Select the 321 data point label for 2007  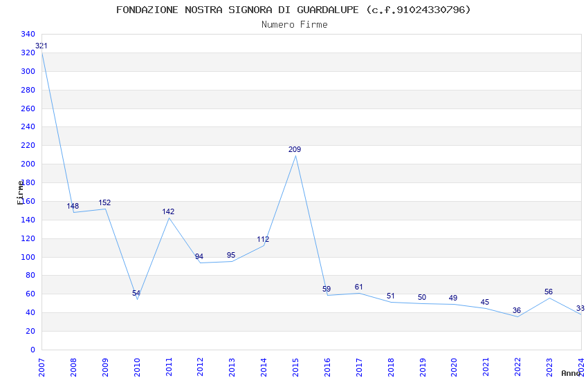click(42, 46)
